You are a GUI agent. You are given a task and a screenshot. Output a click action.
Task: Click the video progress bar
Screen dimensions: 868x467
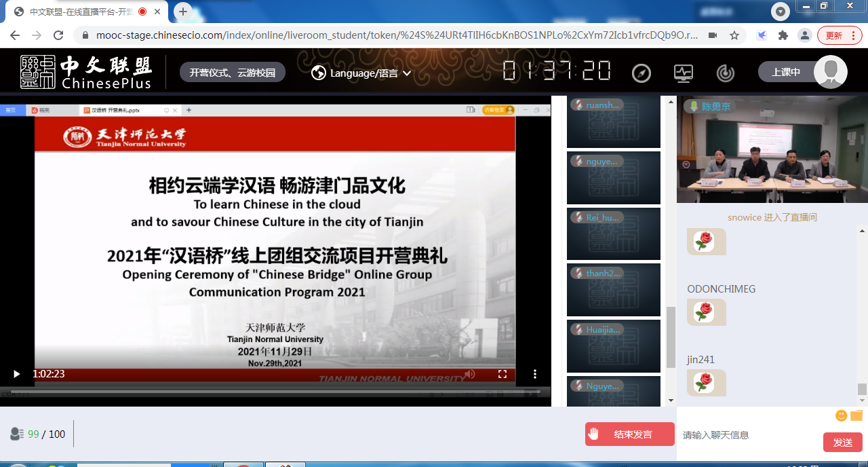(x=271, y=392)
